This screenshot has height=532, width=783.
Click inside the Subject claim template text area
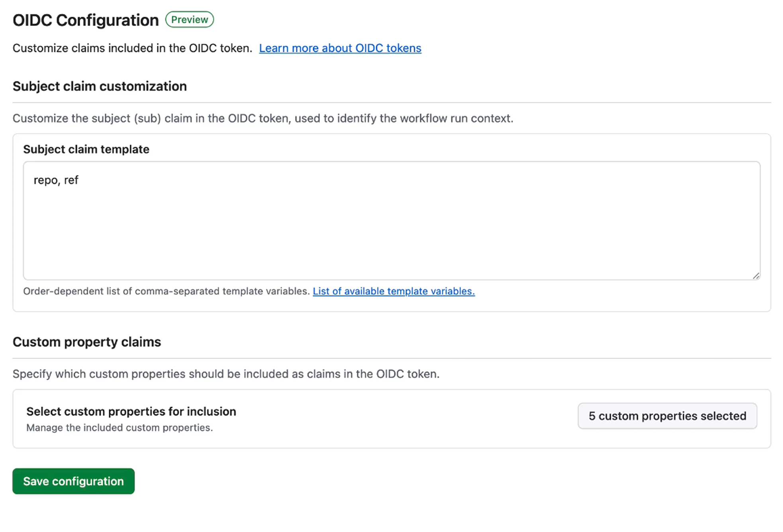pyautogui.click(x=390, y=219)
